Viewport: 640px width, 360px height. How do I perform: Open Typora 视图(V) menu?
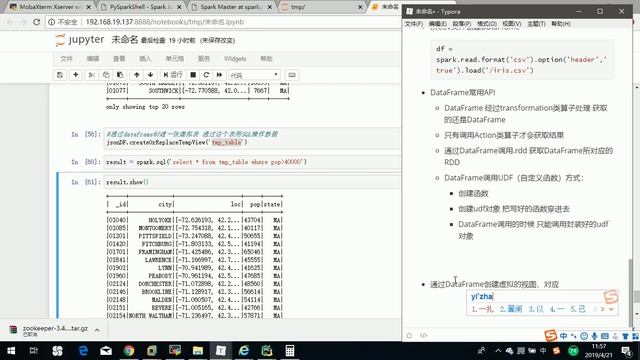tap(511, 24)
